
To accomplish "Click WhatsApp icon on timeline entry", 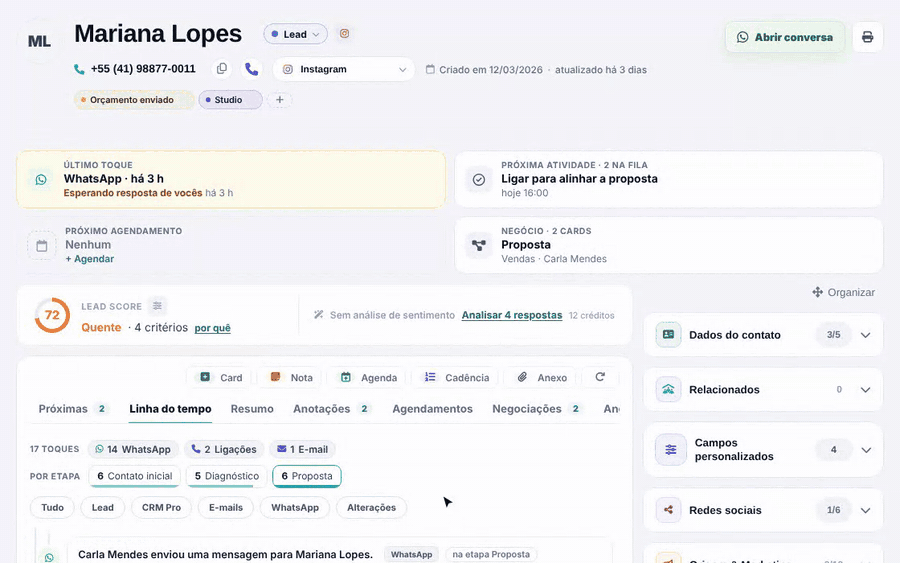I will [49, 557].
